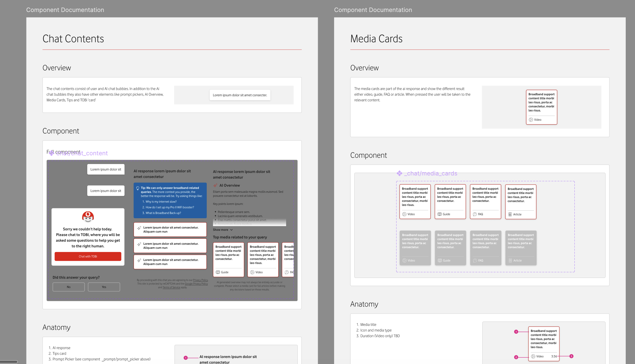The height and width of the screenshot is (364, 635).
Task: Expand the Show more chevron
Action: click(231, 230)
